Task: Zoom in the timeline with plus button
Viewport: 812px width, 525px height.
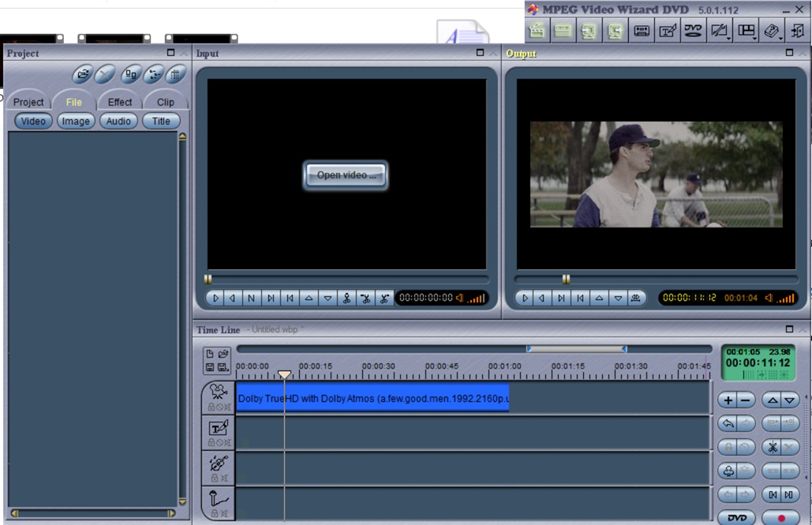Action: (728, 400)
